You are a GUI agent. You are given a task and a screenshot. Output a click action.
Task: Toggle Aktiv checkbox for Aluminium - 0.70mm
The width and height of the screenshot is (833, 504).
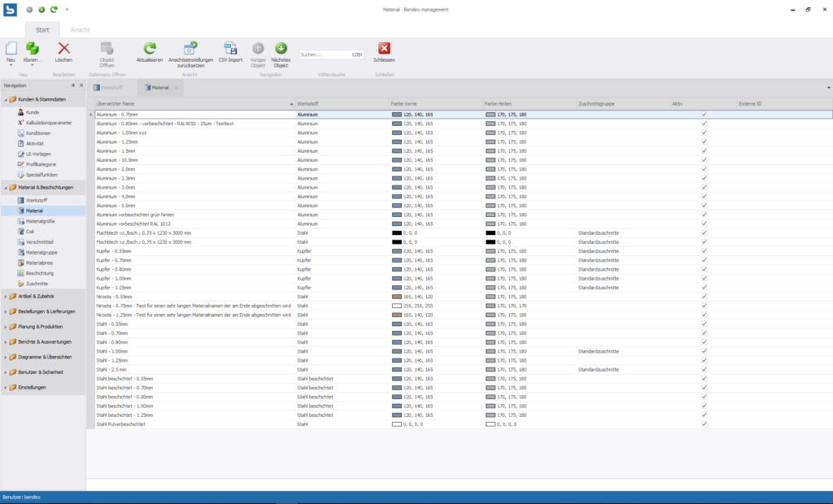click(x=704, y=115)
